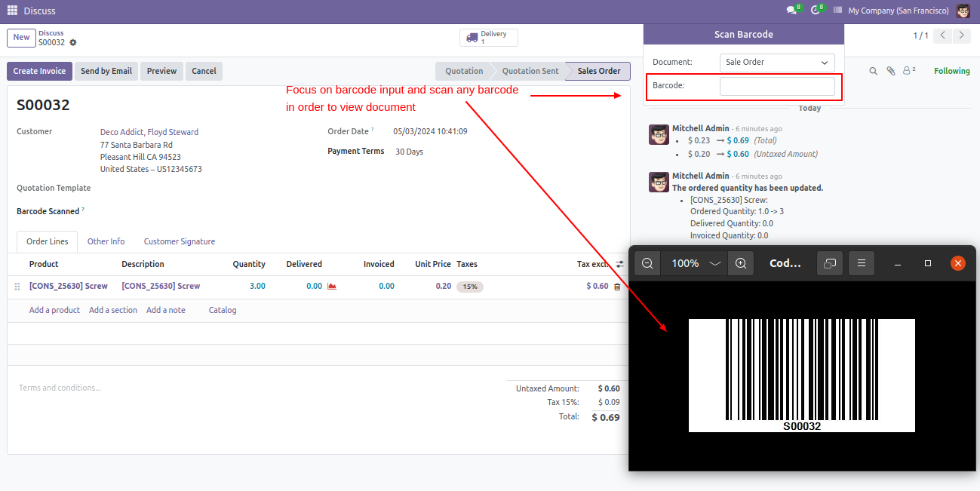Click Add a product link

tap(54, 310)
